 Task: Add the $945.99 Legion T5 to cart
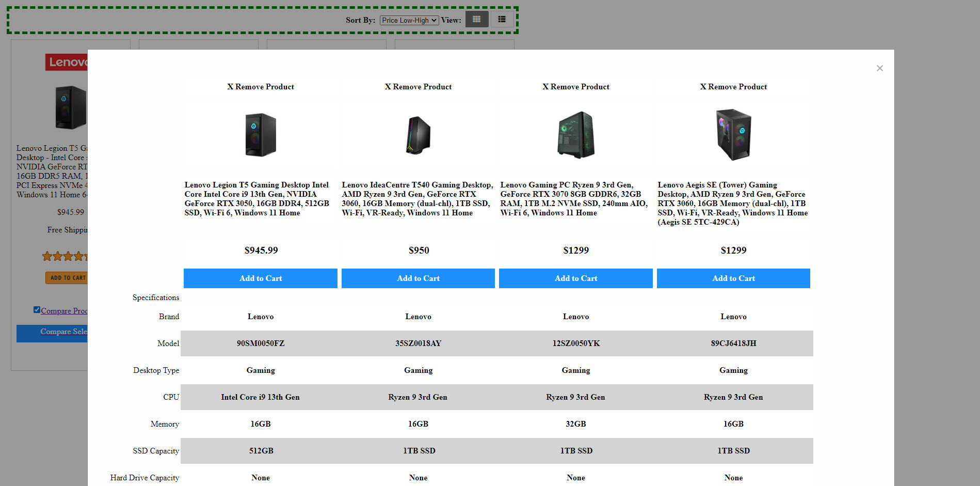pyautogui.click(x=260, y=278)
